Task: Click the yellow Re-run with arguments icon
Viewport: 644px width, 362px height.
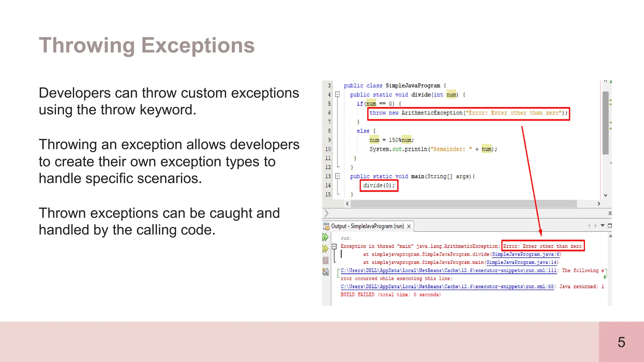Action: pos(325,249)
